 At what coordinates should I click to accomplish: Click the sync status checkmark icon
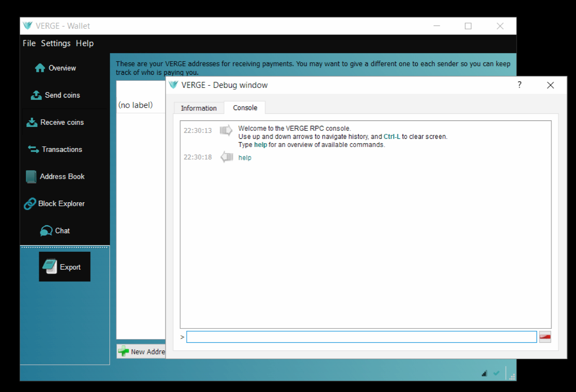(497, 373)
